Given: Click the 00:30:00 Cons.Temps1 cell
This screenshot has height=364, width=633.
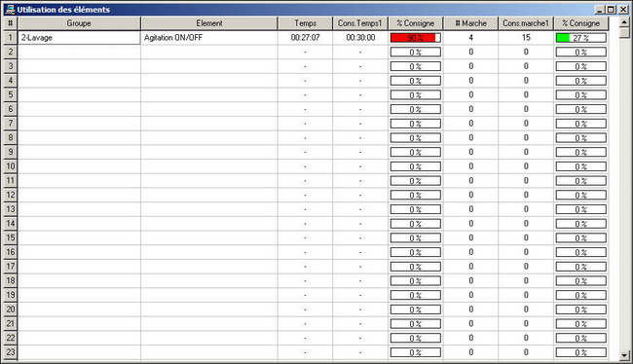Looking at the screenshot, I should pyautogui.click(x=360, y=38).
